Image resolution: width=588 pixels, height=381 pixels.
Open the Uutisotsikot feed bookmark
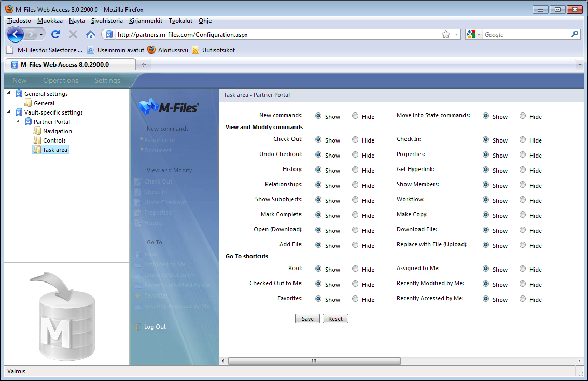pyautogui.click(x=214, y=50)
